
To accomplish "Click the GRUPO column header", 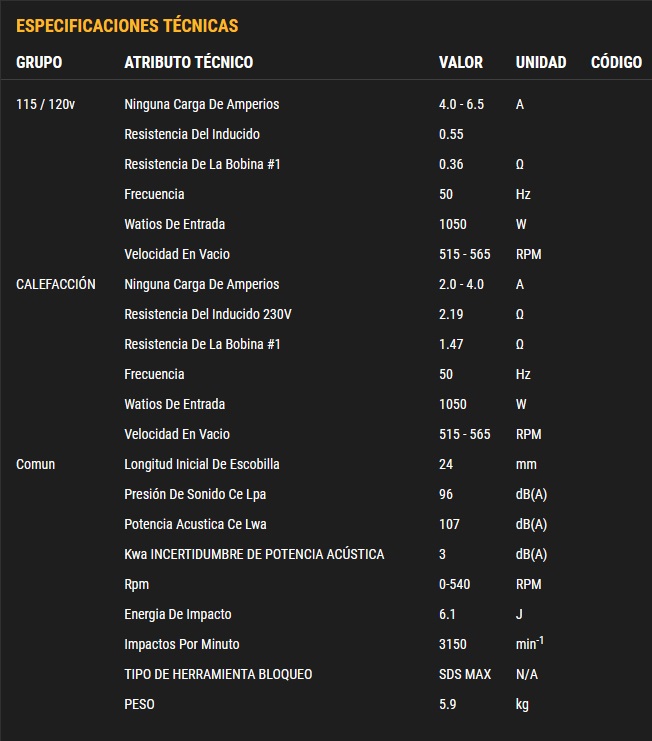I will point(39,62).
